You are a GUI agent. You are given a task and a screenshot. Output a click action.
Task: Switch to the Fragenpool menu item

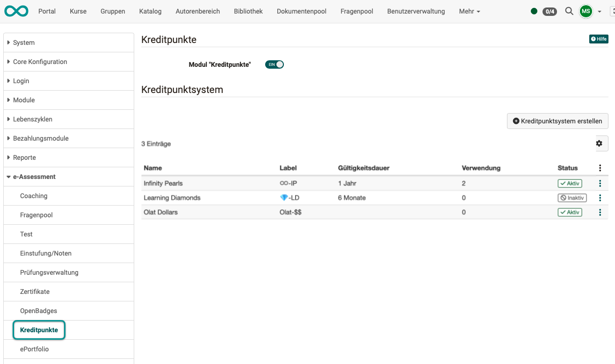coord(356,11)
